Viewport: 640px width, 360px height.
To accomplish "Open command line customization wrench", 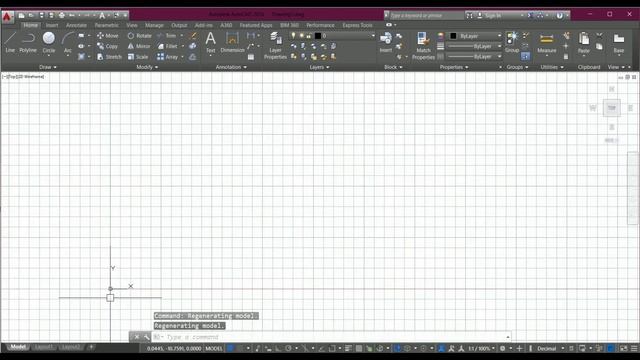I will [146, 337].
